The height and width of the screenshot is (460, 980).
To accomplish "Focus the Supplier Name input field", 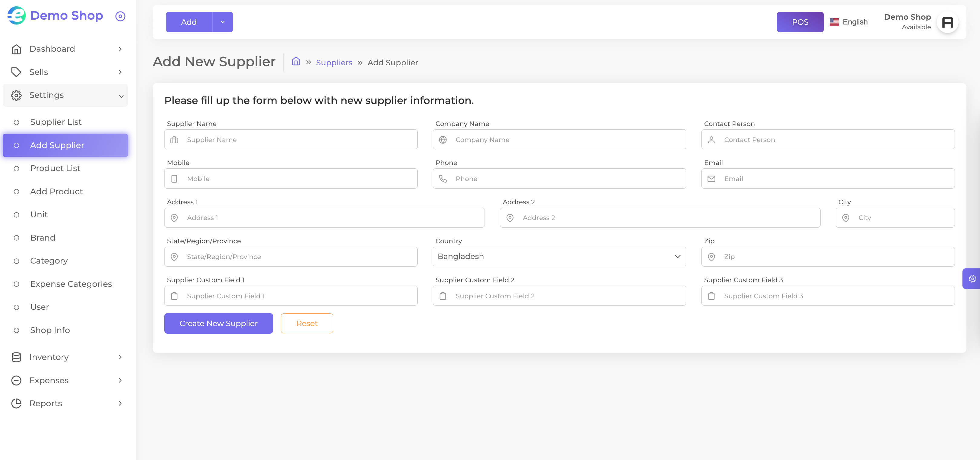I will coord(291,140).
